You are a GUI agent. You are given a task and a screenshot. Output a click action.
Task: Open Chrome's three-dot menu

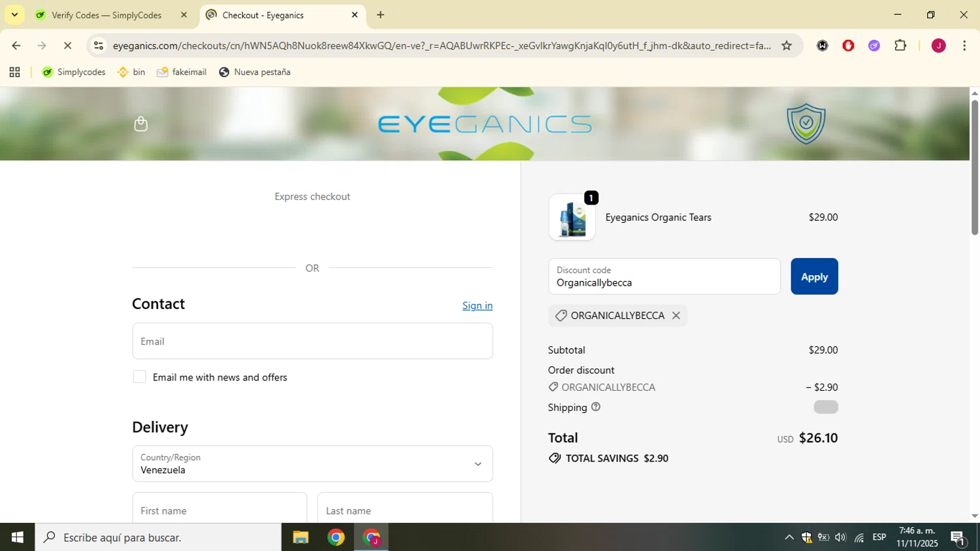(964, 46)
